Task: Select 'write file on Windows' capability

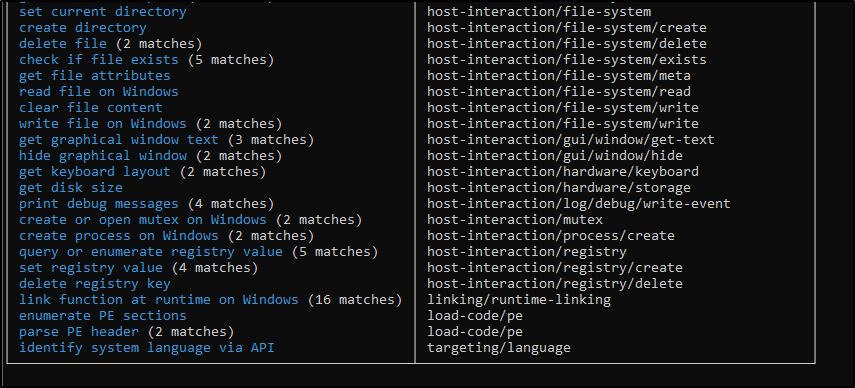Action: pos(103,124)
